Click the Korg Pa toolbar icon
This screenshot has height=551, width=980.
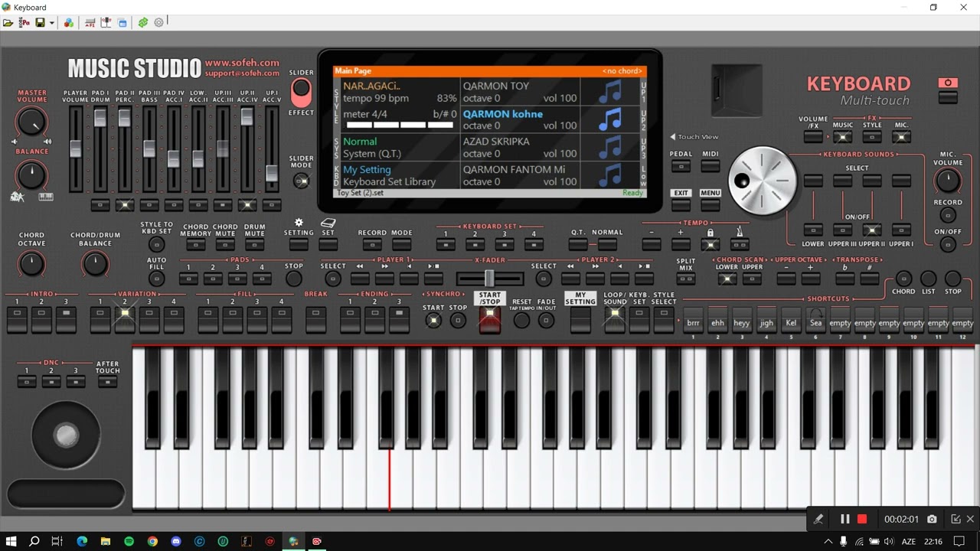click(24, 23)
